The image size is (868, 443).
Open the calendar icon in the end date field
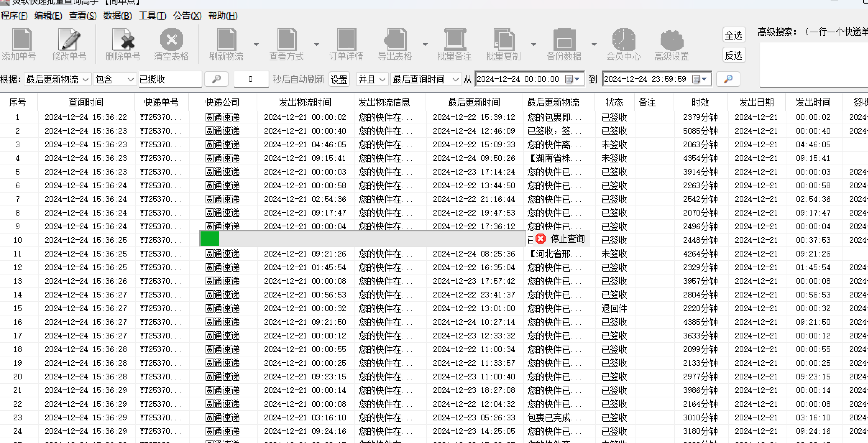(x=696, y=79)
